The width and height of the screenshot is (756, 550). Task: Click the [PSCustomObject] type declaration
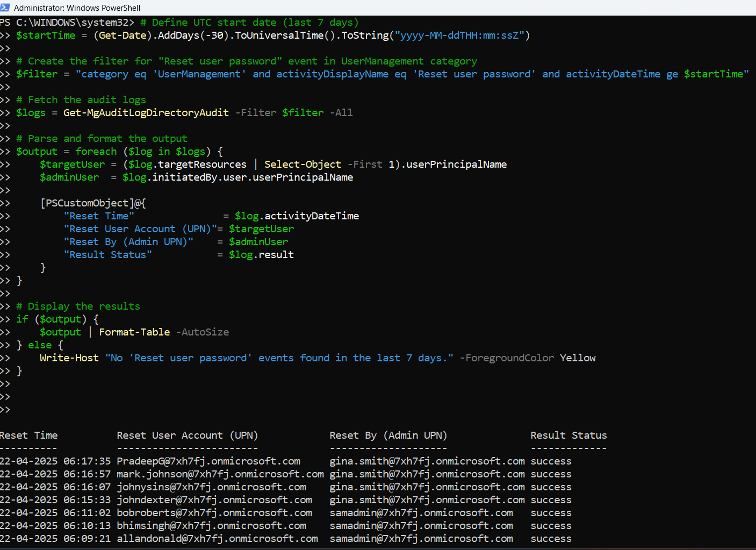pos(87,203)
